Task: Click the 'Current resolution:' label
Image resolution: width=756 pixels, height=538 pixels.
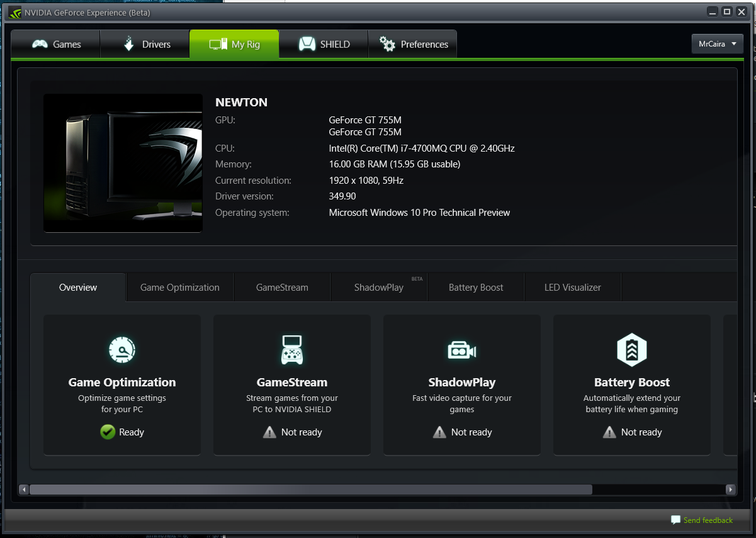Action: pos(253,181)
